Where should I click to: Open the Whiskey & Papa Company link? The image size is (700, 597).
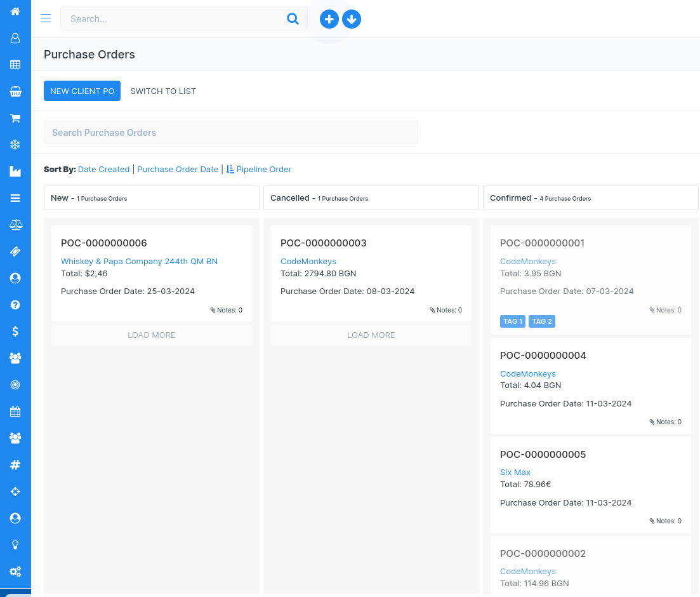[139, 262]
